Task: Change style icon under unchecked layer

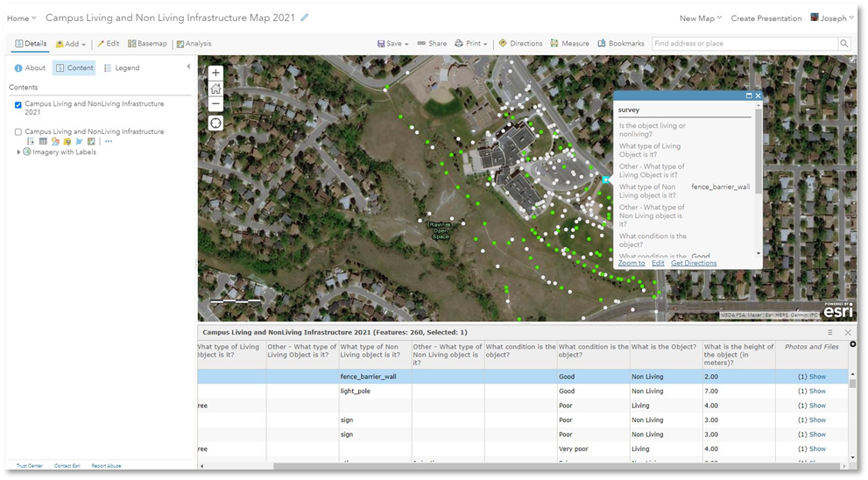Action: click(x=55, y=142)
